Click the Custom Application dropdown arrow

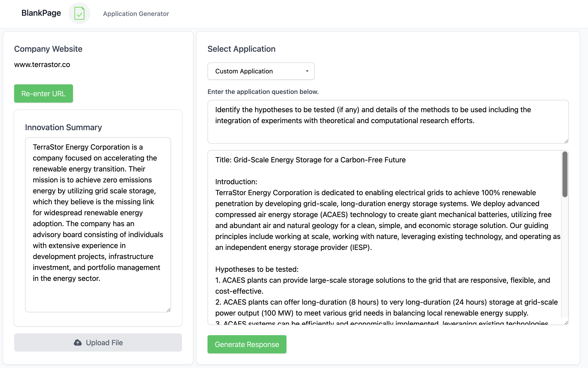[x=307, y=71]
